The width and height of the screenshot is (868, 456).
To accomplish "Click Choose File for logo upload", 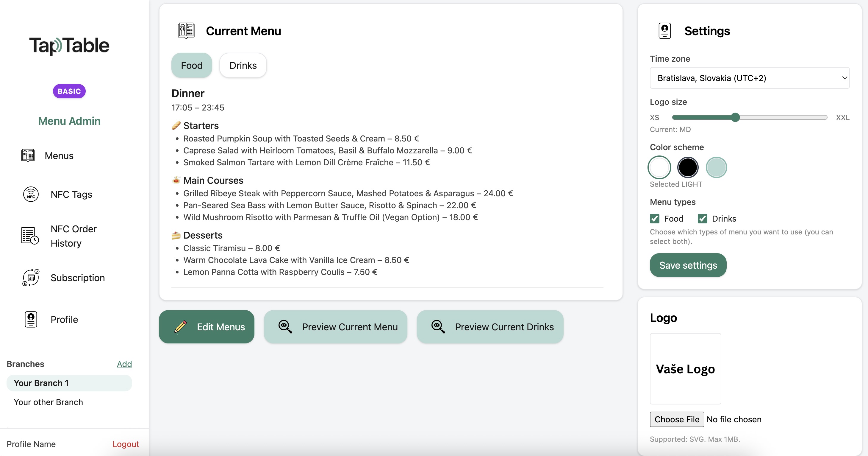I will (x=677, y=419).
